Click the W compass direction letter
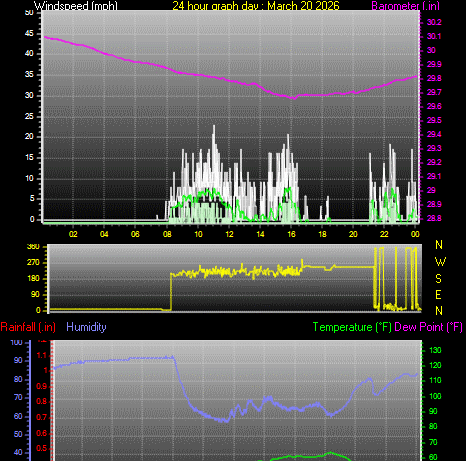The height and width of the screenshot is (461, 466). click(x=440, y=262)
